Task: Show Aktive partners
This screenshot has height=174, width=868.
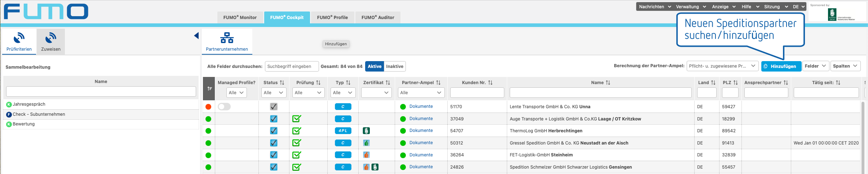Action: 375,67
